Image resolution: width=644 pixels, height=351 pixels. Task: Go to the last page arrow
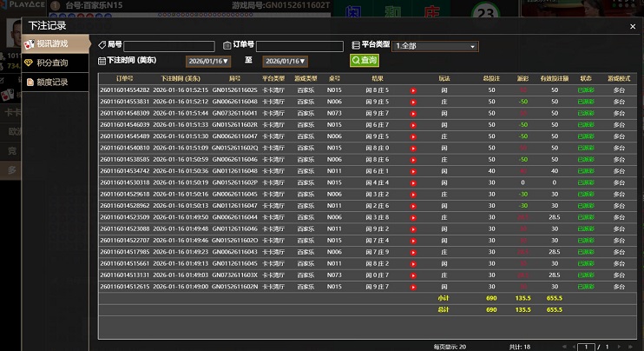[x=628, y=346]
